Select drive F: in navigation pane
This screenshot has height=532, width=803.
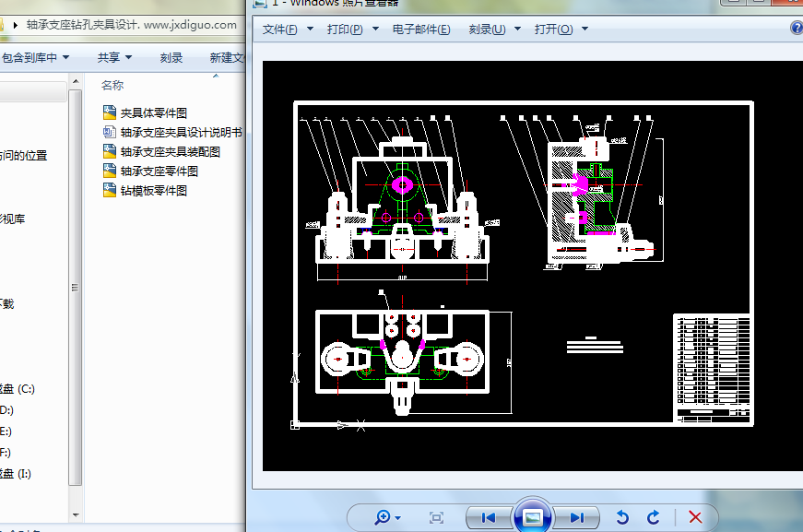(x=6, y=453)
